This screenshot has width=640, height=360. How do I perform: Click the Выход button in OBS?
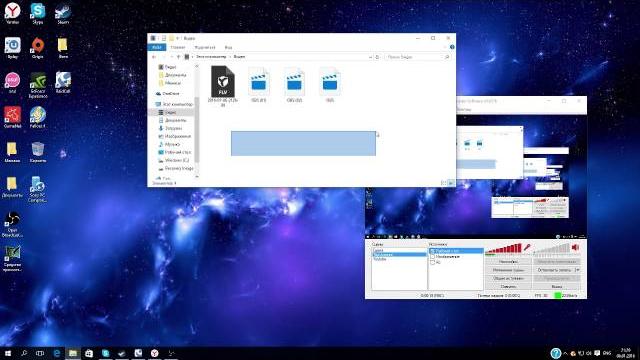click(557, 287)
